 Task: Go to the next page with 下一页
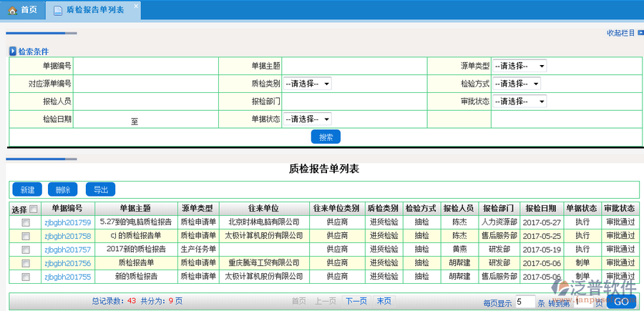(x=356, y=301)
